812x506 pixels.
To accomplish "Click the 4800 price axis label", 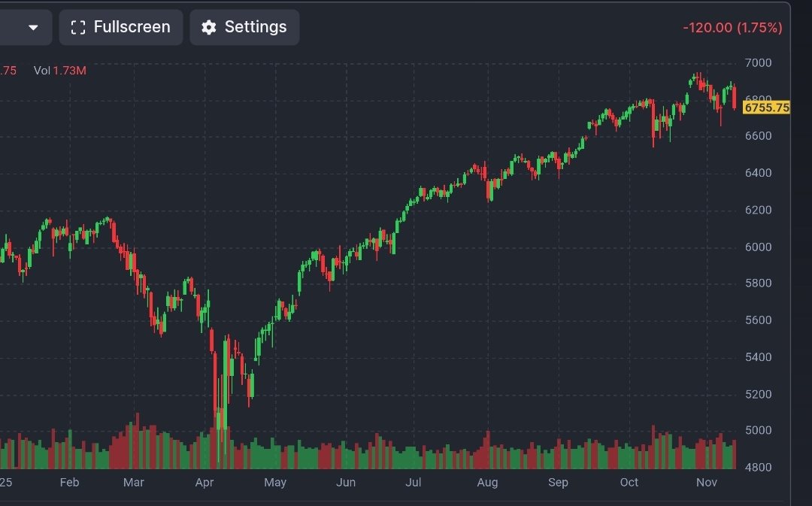I will pyautogui.click(x=758, y=467).
